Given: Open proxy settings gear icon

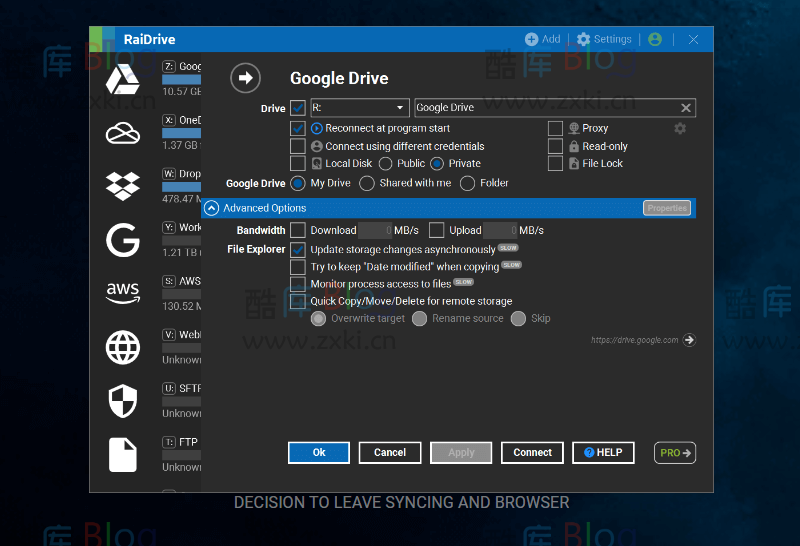Looking at the screenshot, I should click(680, 128).
